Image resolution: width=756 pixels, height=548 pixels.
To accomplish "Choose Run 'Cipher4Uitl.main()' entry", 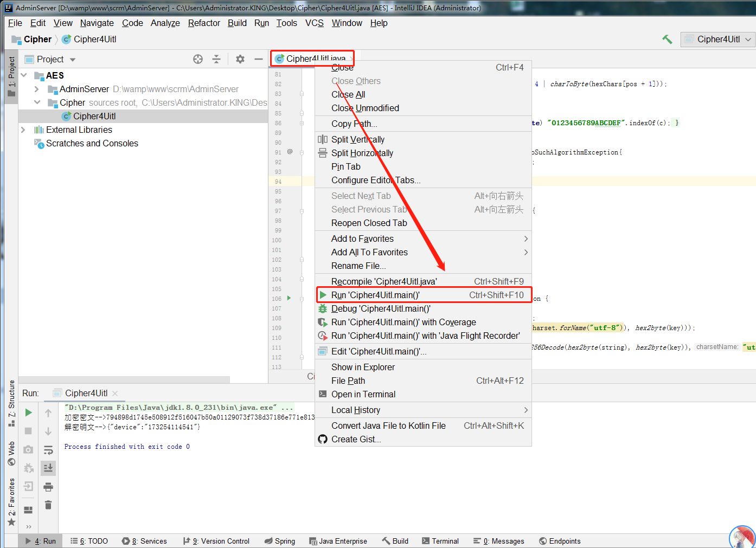I will coord(423,295).
